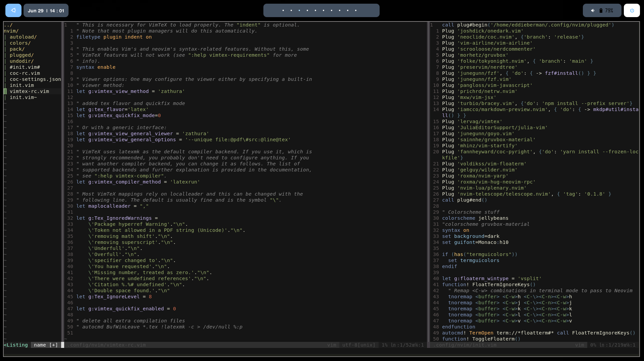Expand the autoload/ folder
The height and width of the screenshot is (361, 644).
(x=23, y=37)
